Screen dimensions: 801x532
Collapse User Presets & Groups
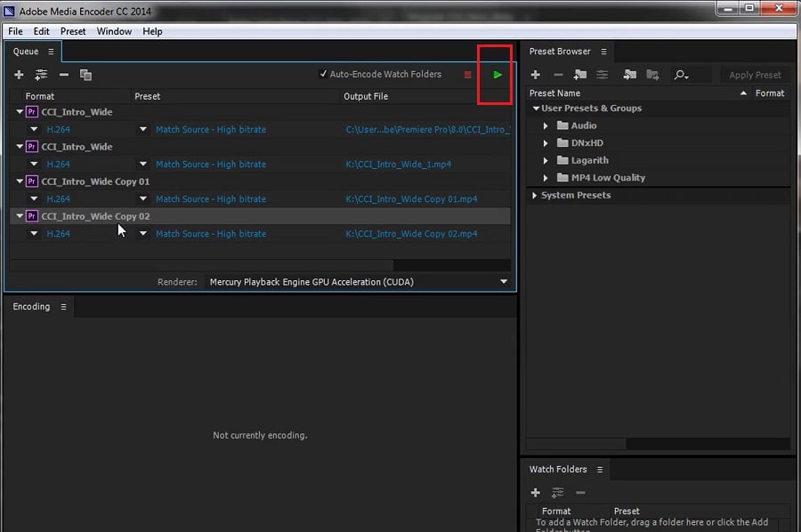pos(536,109)
